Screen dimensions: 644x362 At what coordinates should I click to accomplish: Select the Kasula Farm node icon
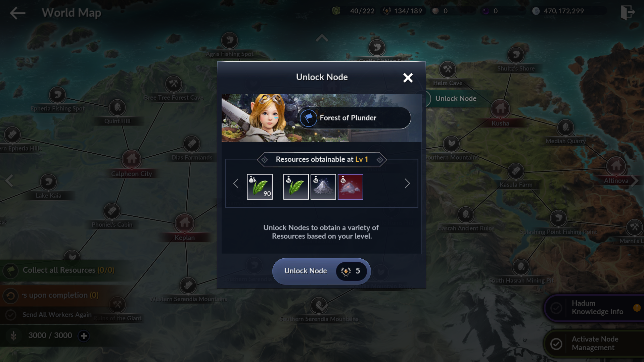coord(516,171)
